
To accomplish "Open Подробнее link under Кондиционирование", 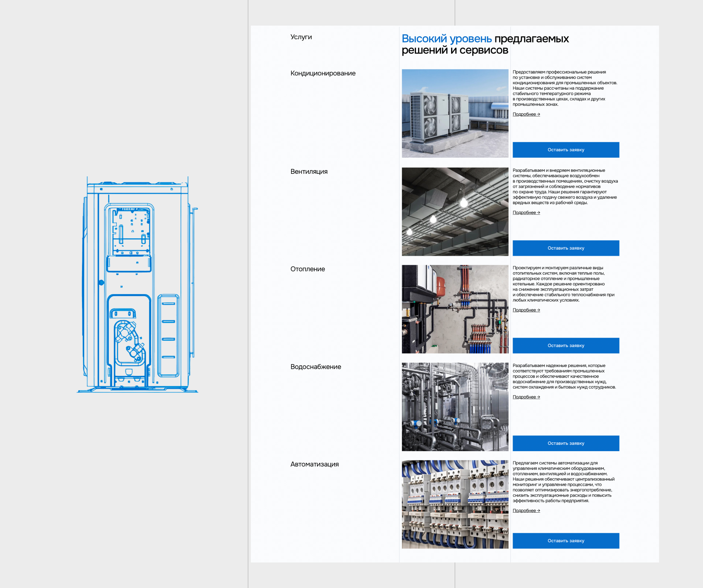I will pos(526,115).
